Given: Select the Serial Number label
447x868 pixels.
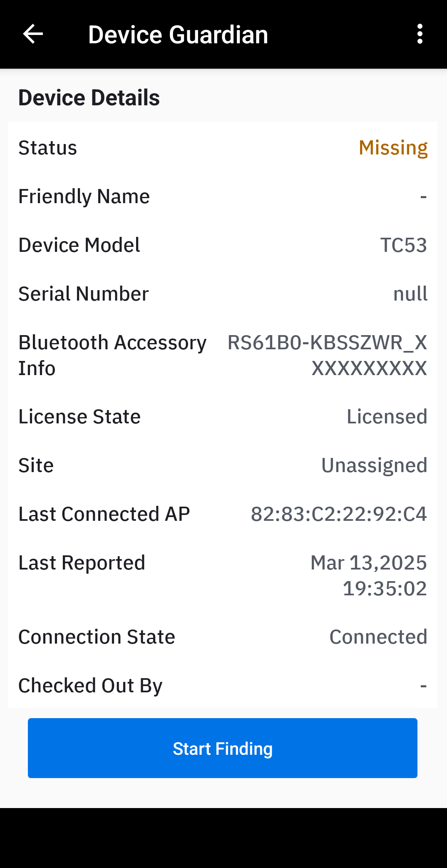Looking at the screenshot, I should click(x=84, y=294).
